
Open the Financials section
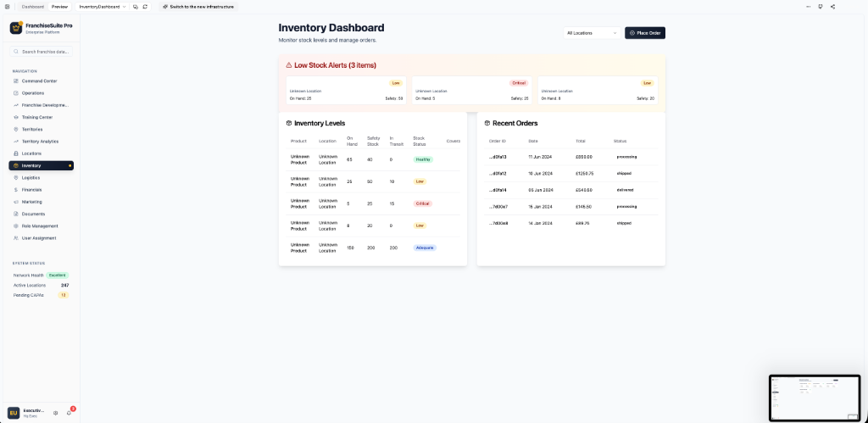point(41,189)
